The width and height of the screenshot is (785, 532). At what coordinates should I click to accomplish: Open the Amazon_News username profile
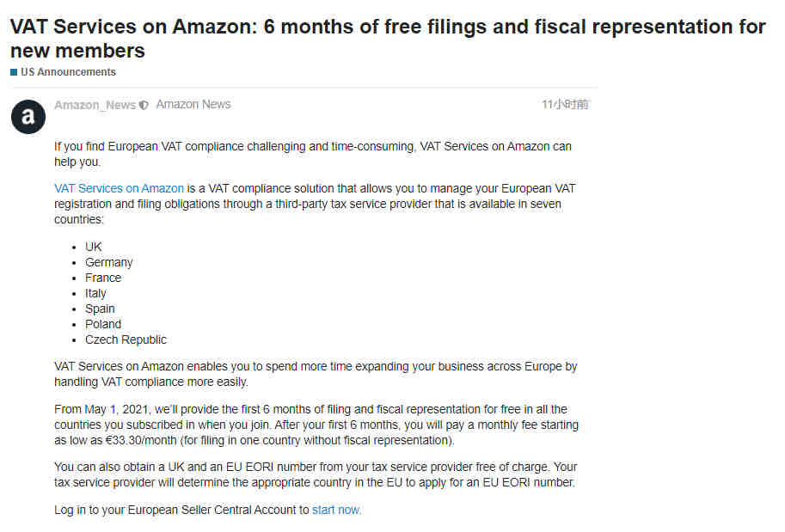point(95,105)
